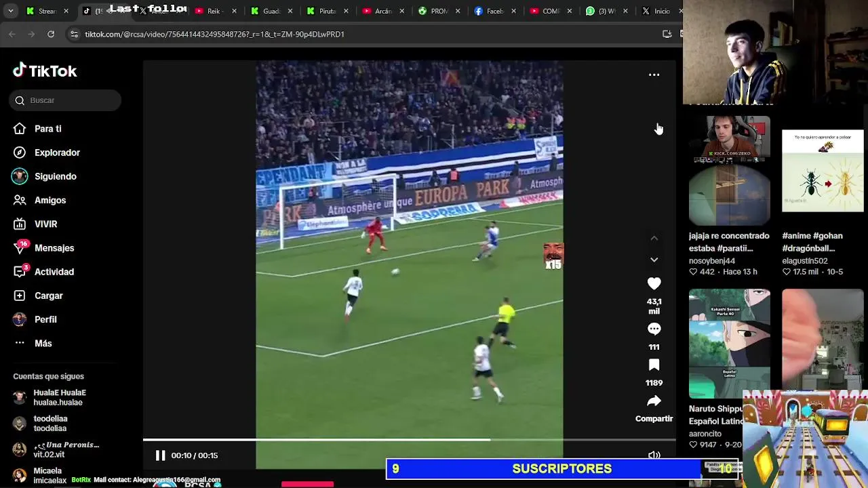Click the search magnifier icon
The width and height of the screenshot is (868, 488).
[x=20, y=100]
